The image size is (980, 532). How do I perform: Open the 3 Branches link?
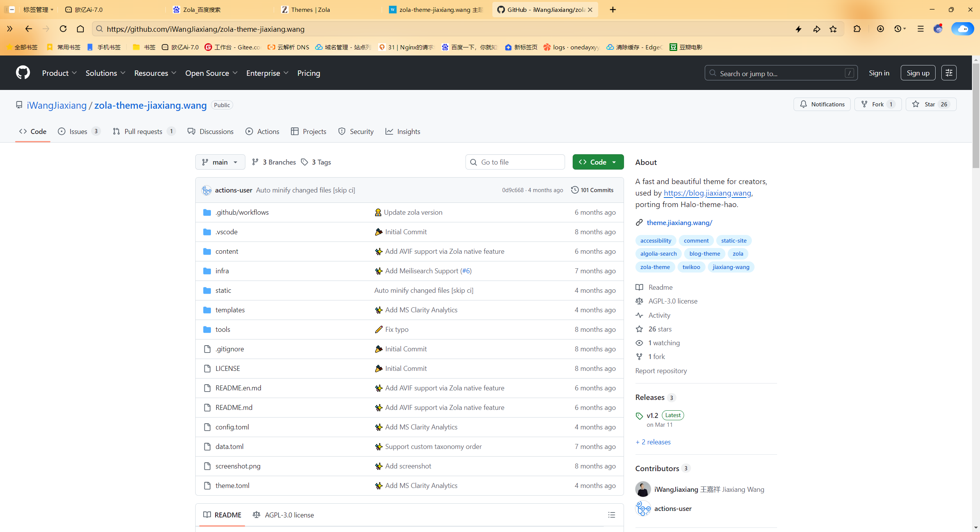(274, 162)
